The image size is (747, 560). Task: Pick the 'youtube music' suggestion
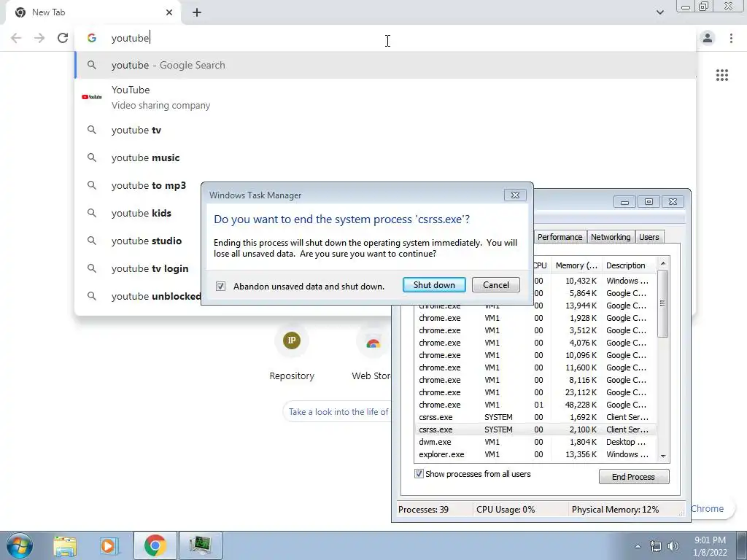(385, 157)
